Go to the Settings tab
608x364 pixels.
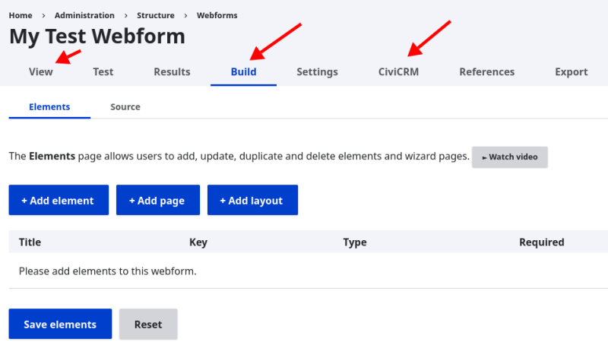317,71
